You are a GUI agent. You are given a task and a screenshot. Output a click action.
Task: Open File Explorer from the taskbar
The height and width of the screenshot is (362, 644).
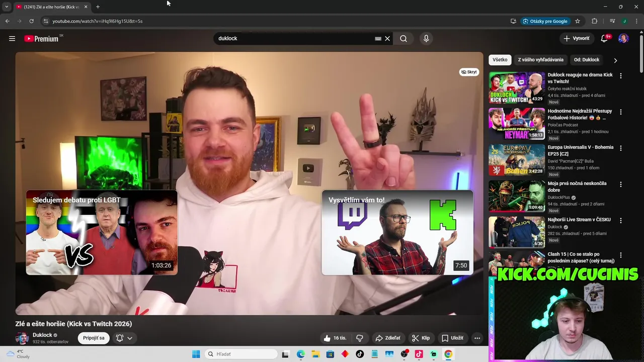[x=315, y=354]
